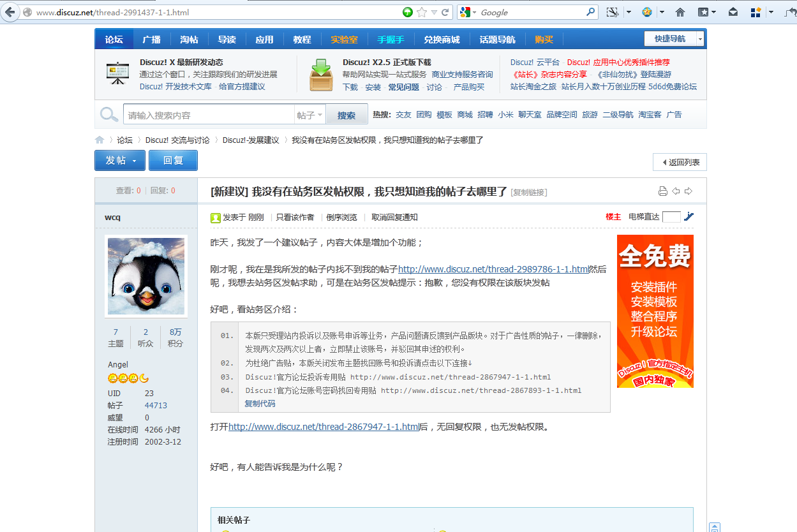
Task: Open the 应用 navigation tab
Action: coord(265,40)
